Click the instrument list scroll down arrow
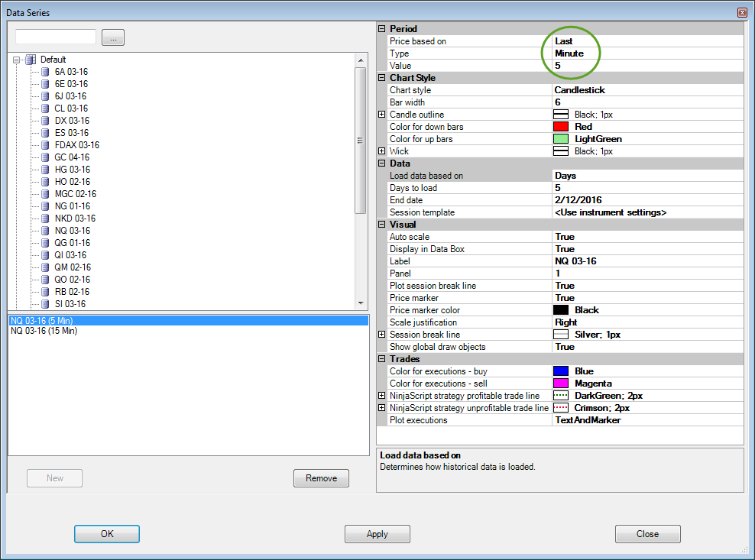 point(361,303)
